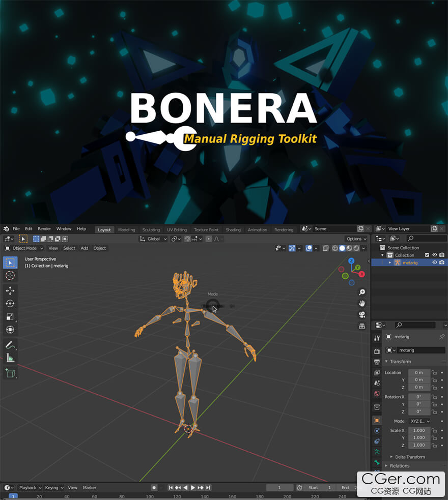
Task: Click the pan view hand icon
Action: [362, 303]
